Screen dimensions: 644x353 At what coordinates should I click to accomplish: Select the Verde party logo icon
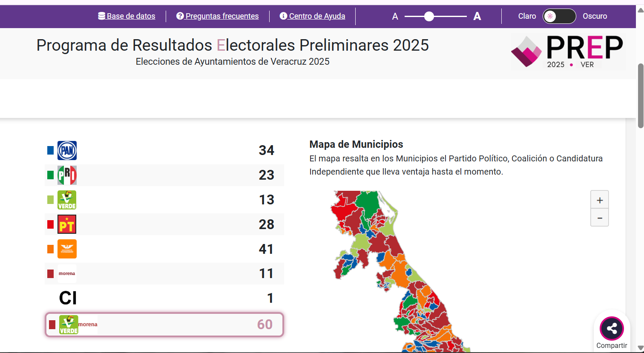(67, 200)
